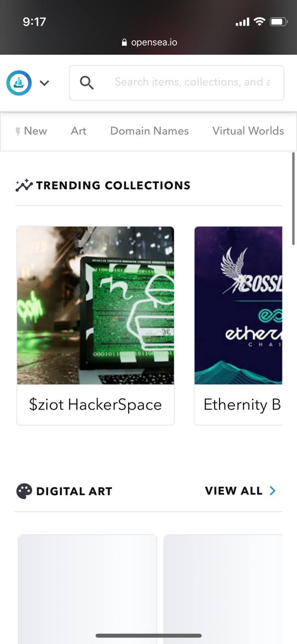
Task: Tap the magnifying glass search icon
Action: point(87,83)
